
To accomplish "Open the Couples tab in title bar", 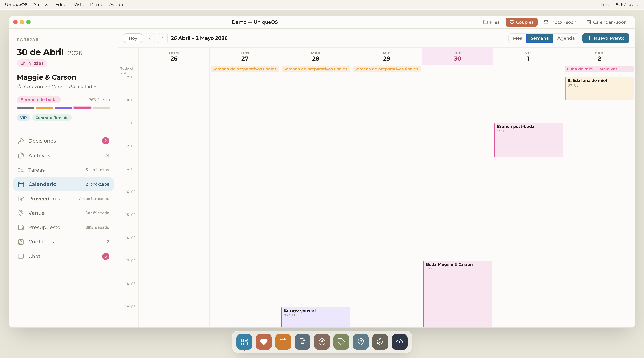I will coord(521,22).
